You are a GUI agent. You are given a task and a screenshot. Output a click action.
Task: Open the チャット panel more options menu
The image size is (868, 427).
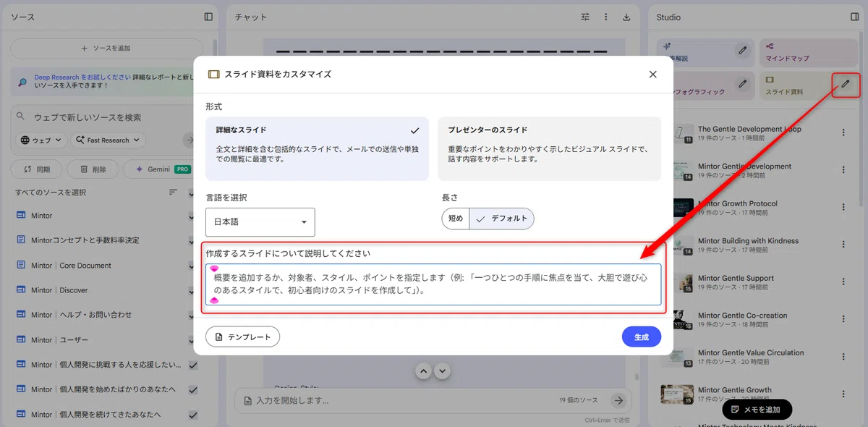(606, 17)
